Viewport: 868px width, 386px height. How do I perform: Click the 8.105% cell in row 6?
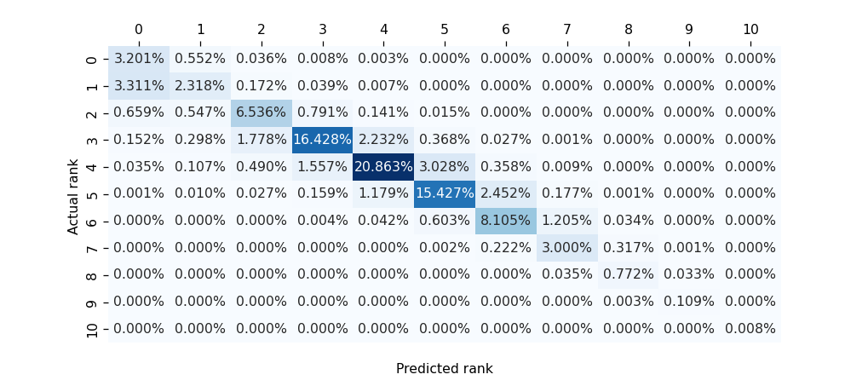pos(506,221)
